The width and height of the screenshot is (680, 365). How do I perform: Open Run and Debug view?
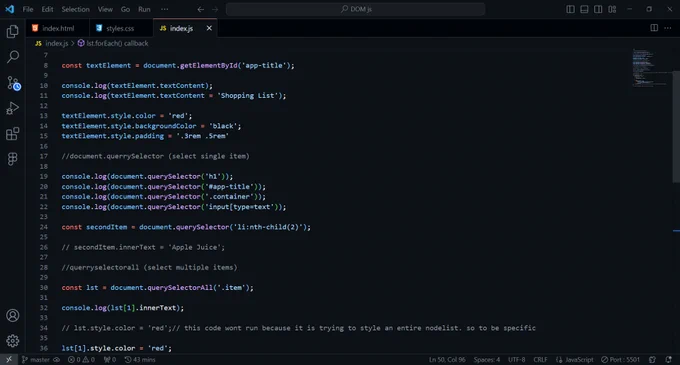click(13, 108)
